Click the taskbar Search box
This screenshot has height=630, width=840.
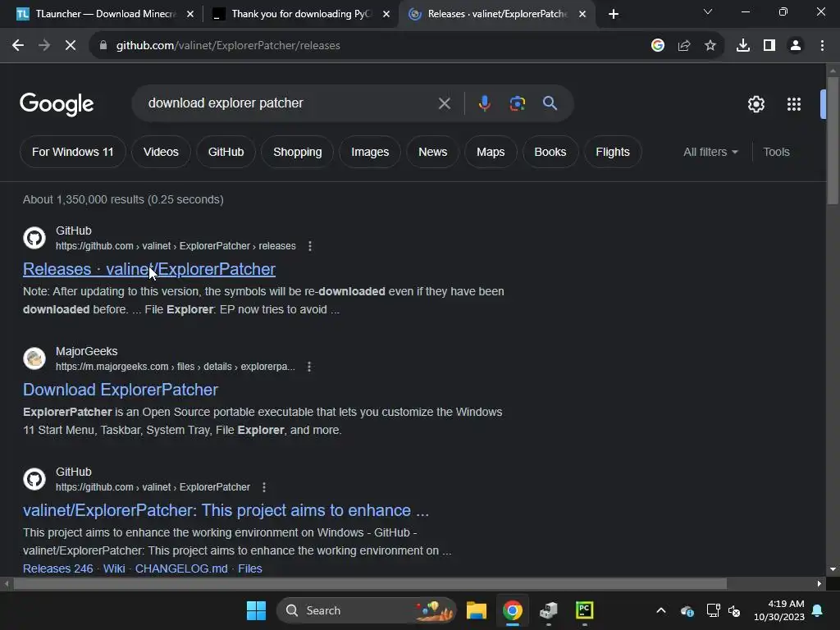click(x=367, y=610)
